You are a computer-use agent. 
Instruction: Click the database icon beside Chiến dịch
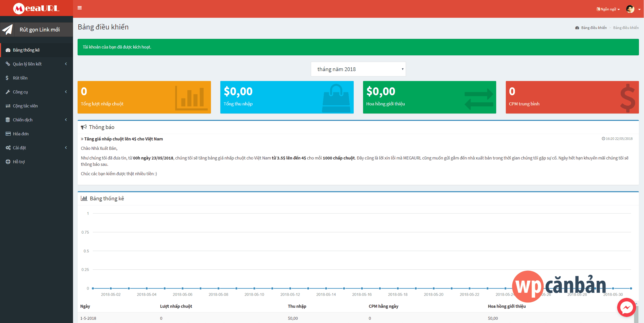(8, 120)
